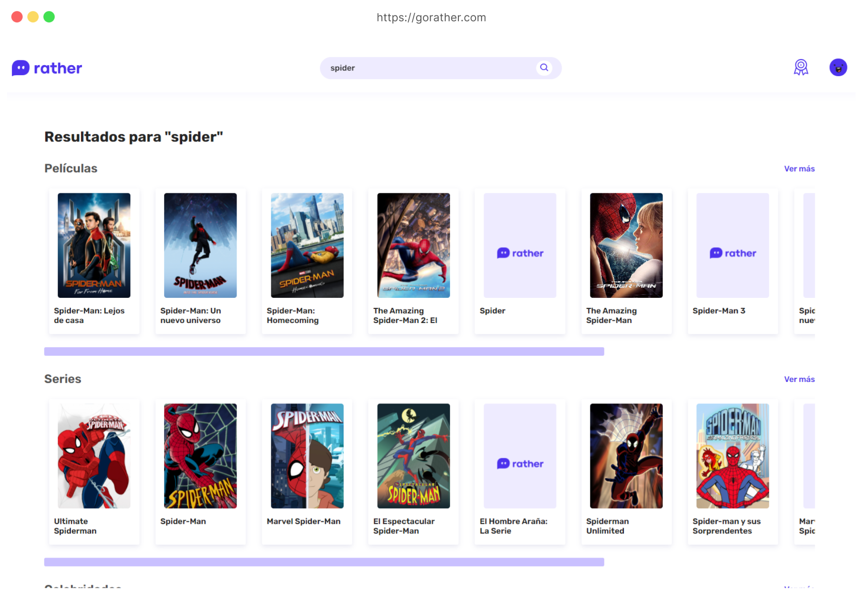This screenshot has width=863, height=616.
Task: Open Spider-Man: Un nuevo universo poster
Action: coord(200,246)
